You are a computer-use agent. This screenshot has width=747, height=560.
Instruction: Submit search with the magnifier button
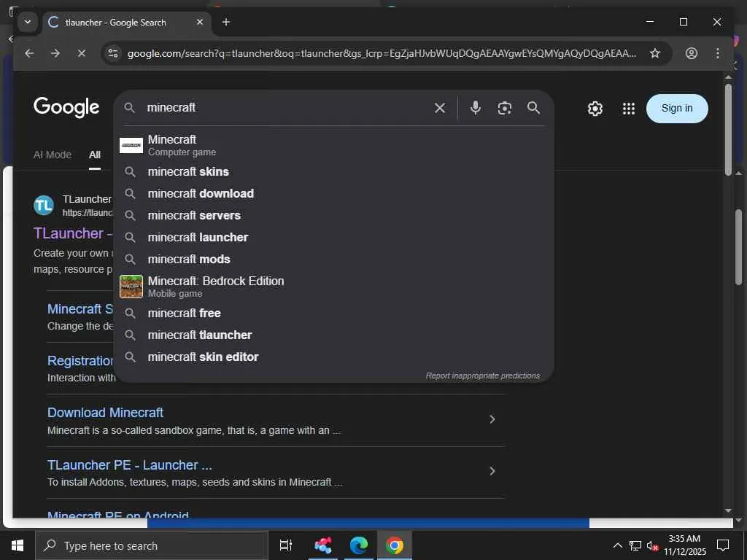coord(533,108)
